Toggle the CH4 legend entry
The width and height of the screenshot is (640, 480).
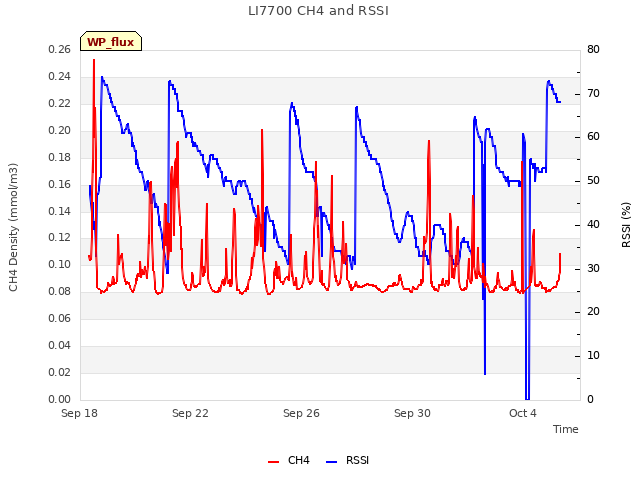pos(289,460)
